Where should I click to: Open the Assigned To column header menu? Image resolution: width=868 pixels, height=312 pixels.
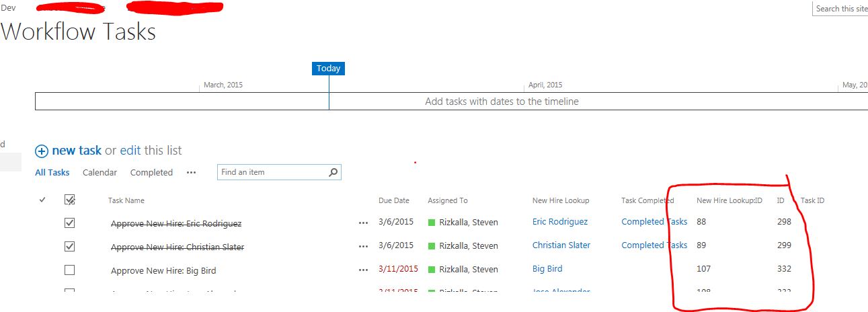tap(448, 200)
